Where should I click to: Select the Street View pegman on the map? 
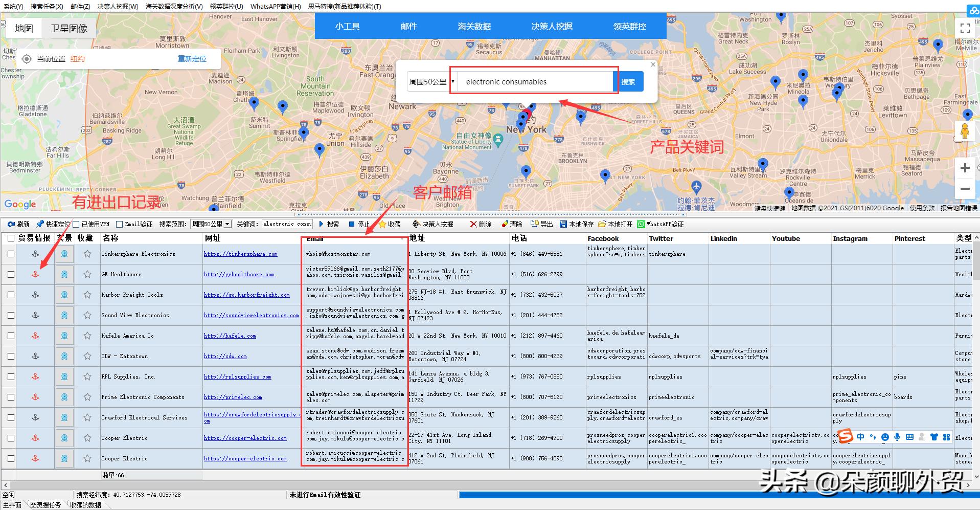tap(965, 132)
